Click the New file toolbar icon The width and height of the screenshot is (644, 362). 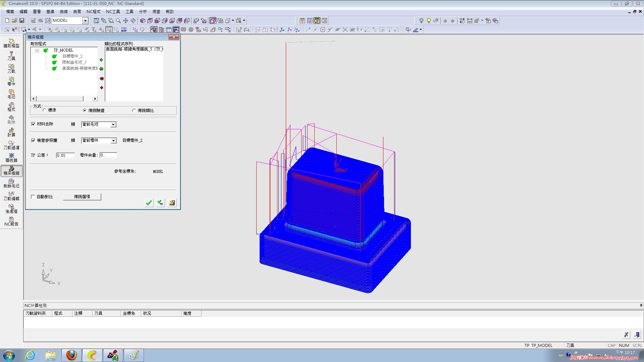point(7,20)
